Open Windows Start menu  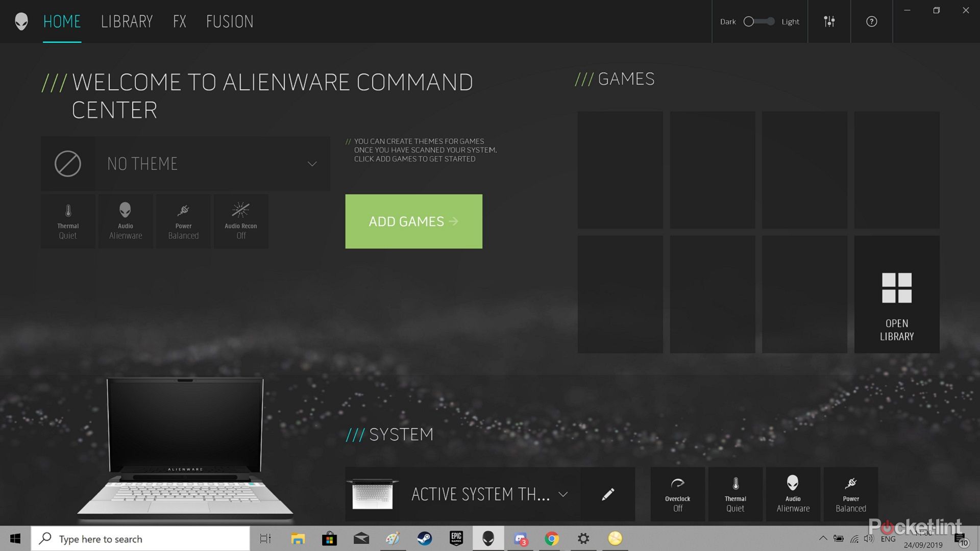point(15,539)
